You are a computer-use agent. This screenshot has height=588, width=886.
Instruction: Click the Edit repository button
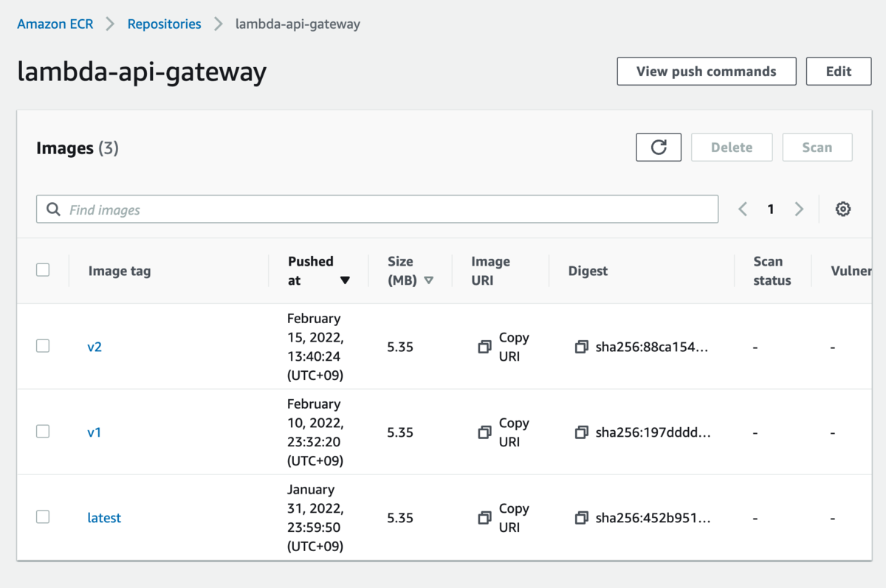(x=839, y=72)
